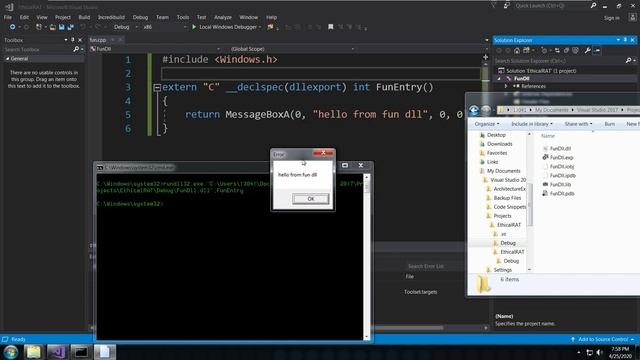Collapse the FunDll project node

point(499,78)
